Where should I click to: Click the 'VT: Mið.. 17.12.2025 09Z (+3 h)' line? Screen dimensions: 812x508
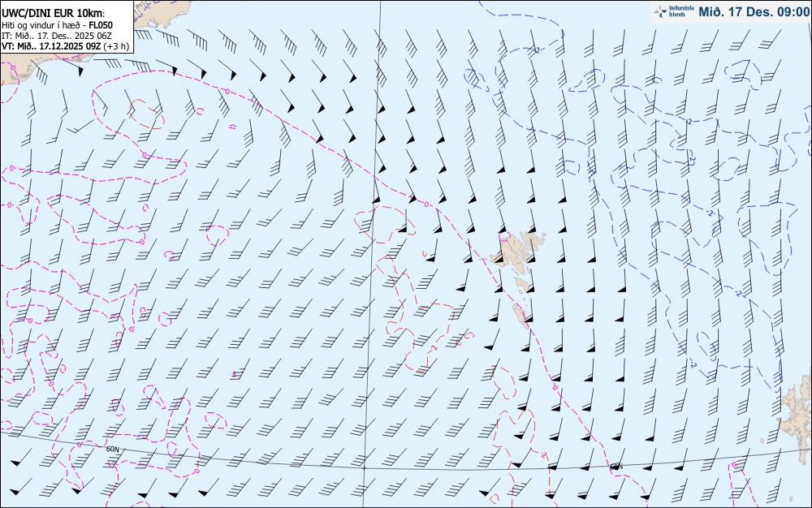[x=65, y=46]
